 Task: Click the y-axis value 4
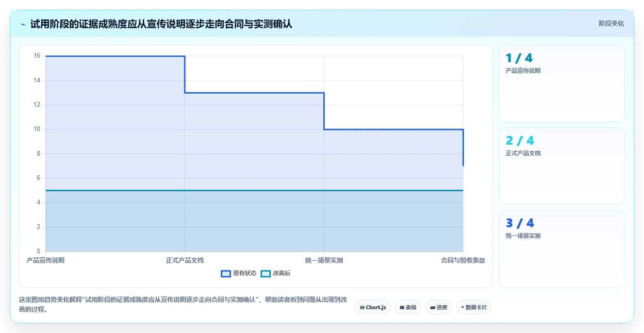pos(38,202)
